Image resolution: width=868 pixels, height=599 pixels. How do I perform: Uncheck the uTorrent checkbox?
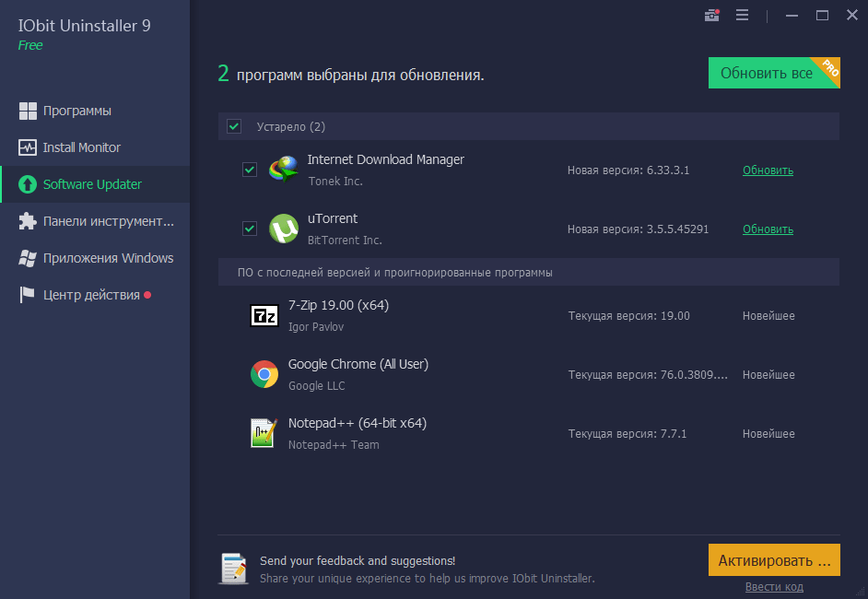tap(250, 229)
